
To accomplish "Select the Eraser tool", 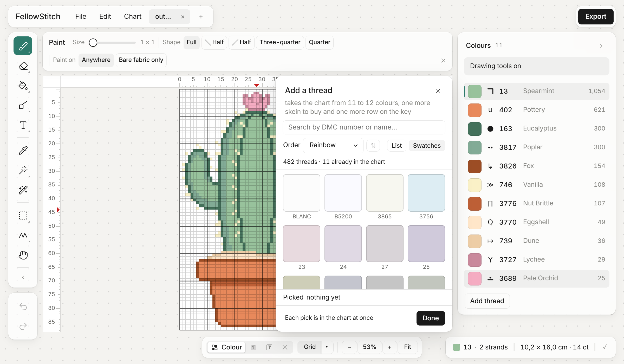I will [x=23, y=66].
